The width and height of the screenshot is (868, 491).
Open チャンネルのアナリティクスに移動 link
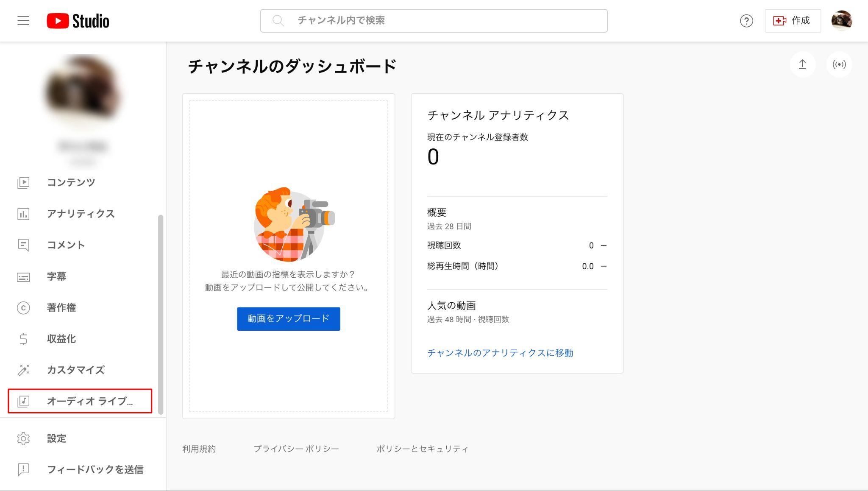click(500, 353)
